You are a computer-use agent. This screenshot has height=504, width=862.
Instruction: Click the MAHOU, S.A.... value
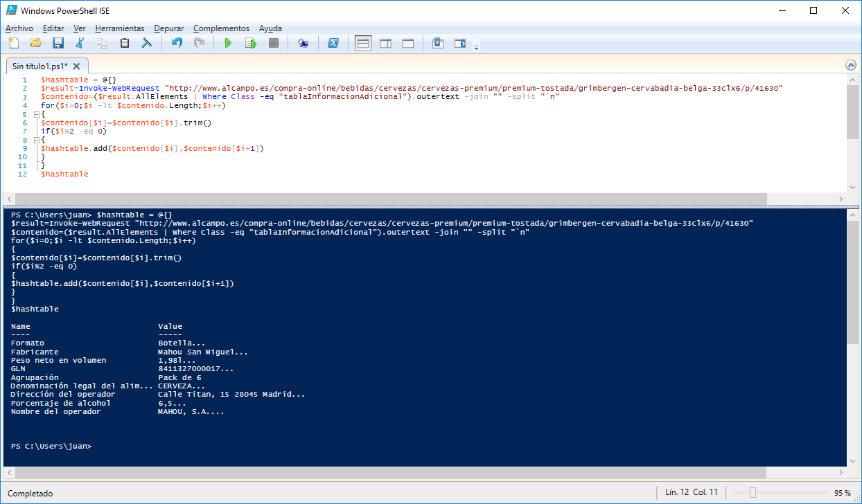click(x=191, y=412)
